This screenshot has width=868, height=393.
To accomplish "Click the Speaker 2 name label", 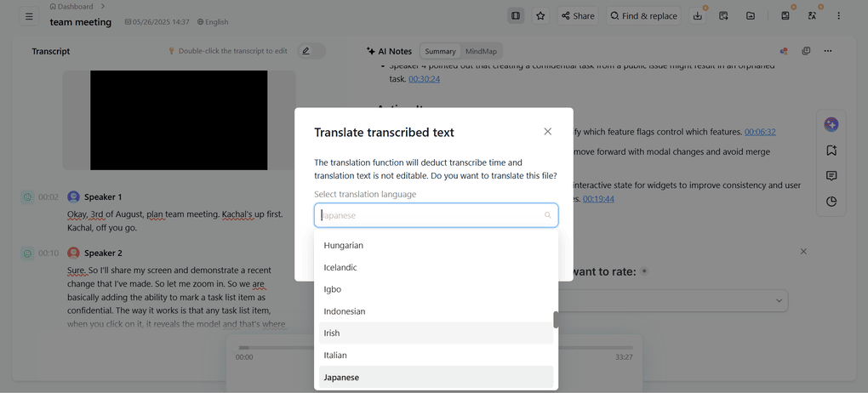I will [x=103, y=253].
